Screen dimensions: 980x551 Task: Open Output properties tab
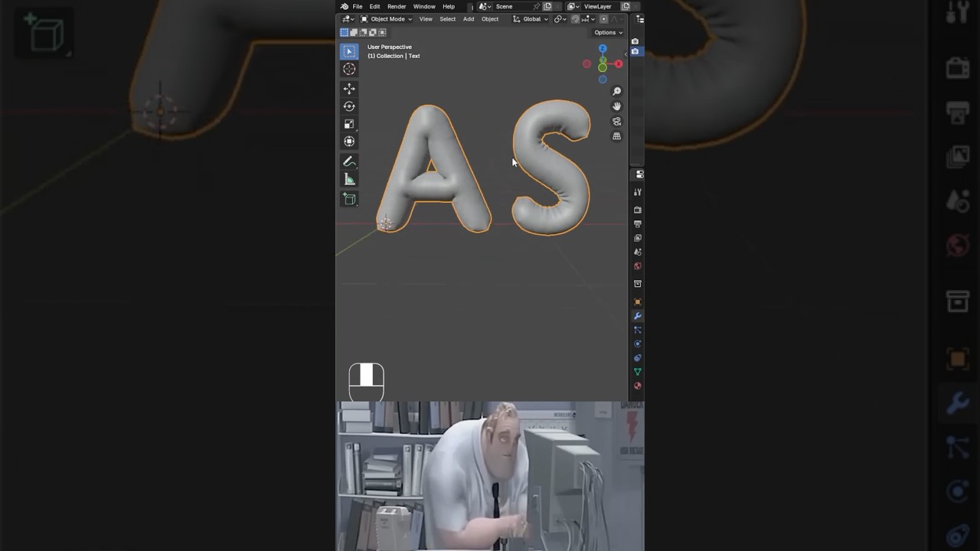(638, 224)
